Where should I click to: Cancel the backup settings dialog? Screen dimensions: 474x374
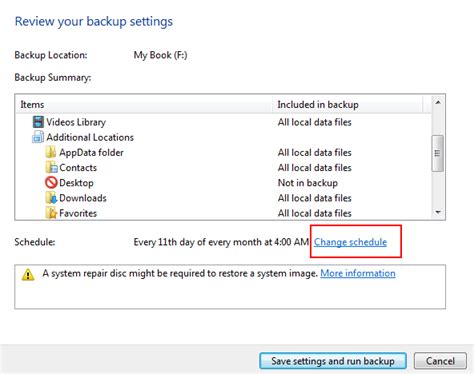[440, 361]
